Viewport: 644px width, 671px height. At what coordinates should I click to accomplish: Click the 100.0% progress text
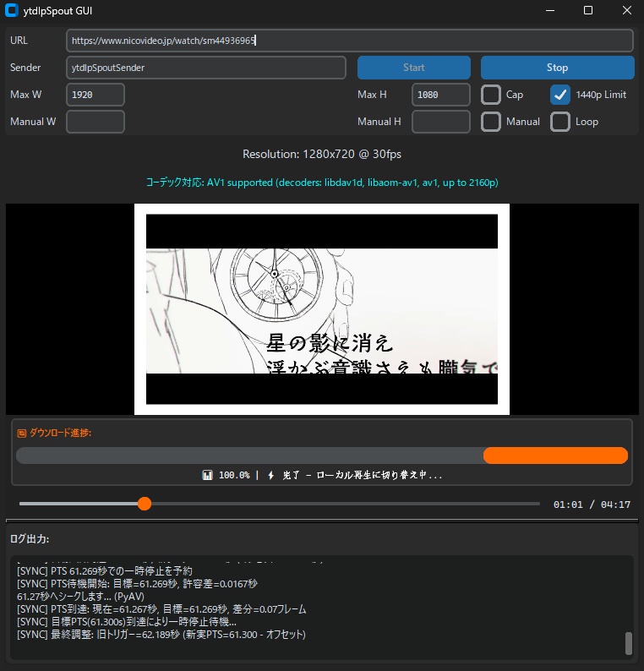point(234,475)
